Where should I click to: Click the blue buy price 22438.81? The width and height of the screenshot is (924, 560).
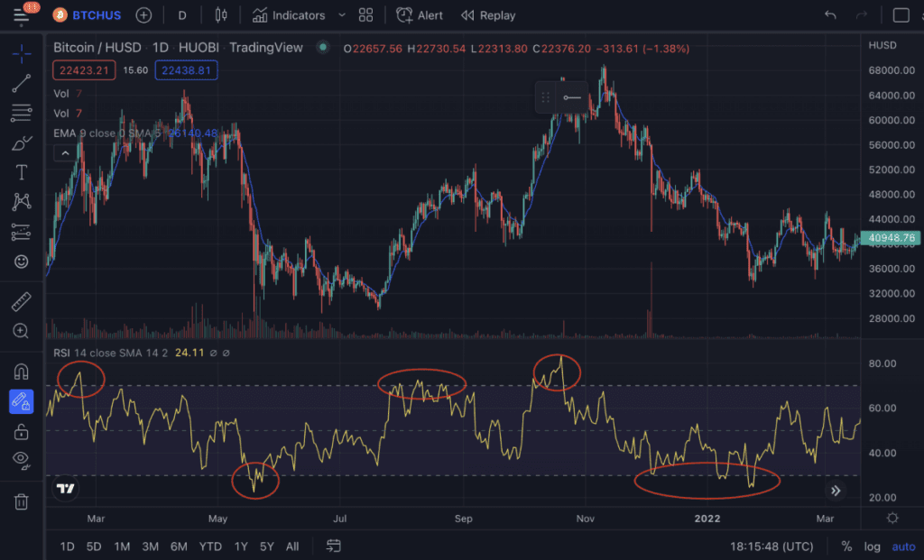coord(186,70)
